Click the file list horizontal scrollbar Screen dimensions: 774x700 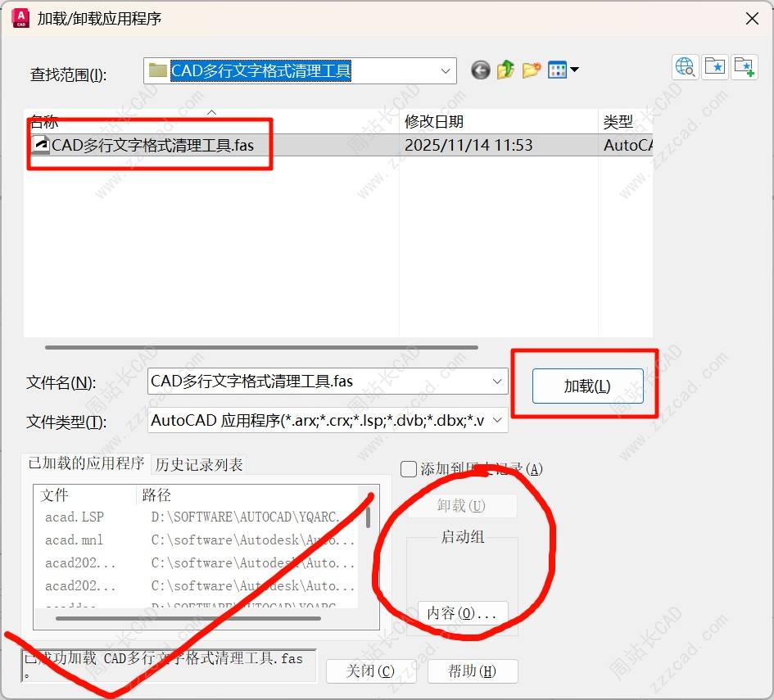[262, 347]
